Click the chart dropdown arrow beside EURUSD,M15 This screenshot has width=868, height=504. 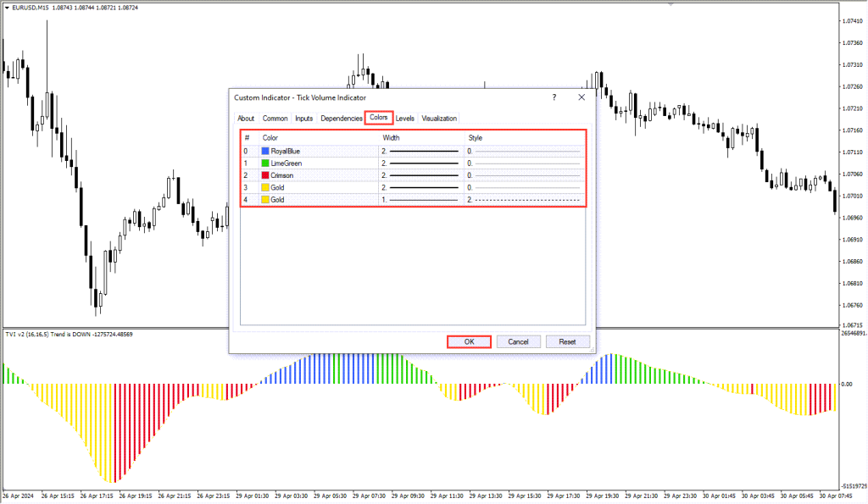(7, 8)
